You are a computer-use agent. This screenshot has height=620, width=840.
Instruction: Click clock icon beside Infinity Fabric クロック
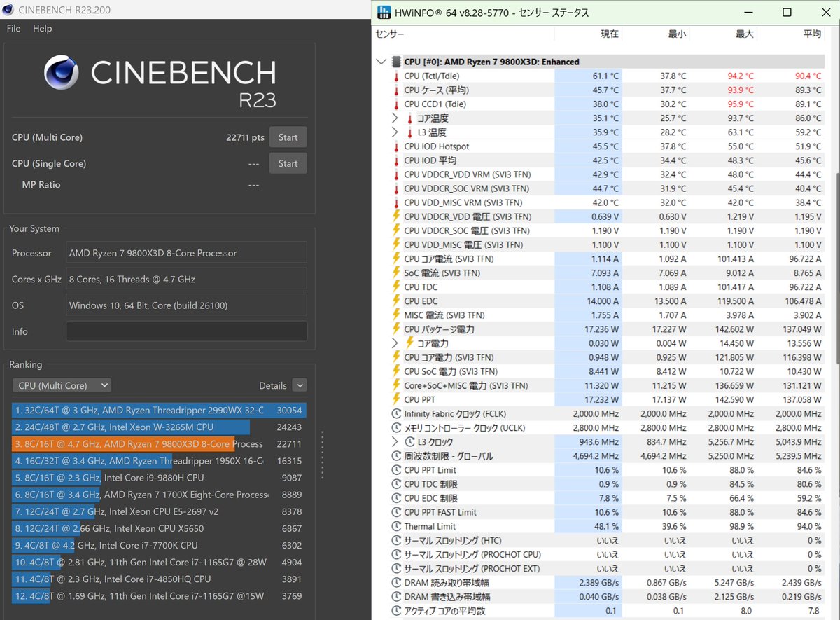click(x=396, y=413)
